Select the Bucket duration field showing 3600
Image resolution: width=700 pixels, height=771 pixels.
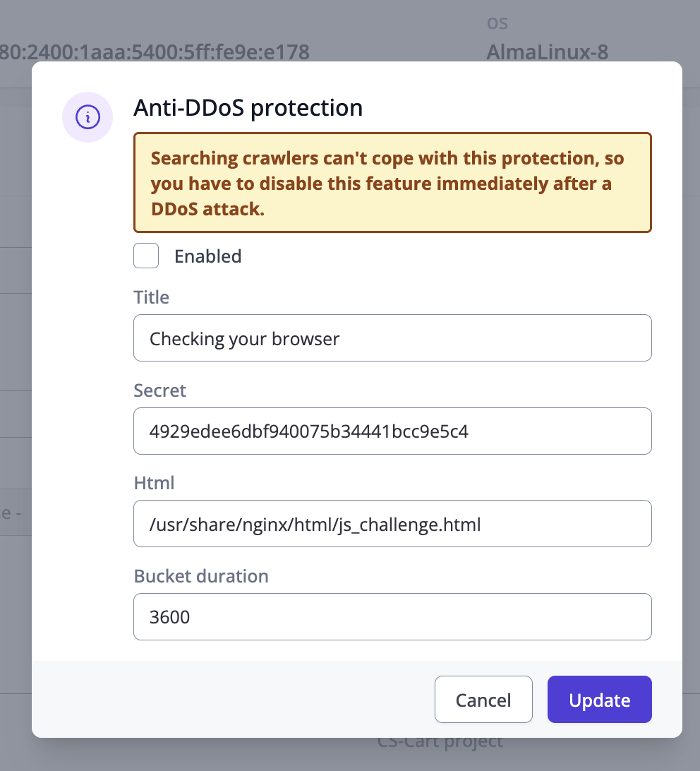point(392,616)
